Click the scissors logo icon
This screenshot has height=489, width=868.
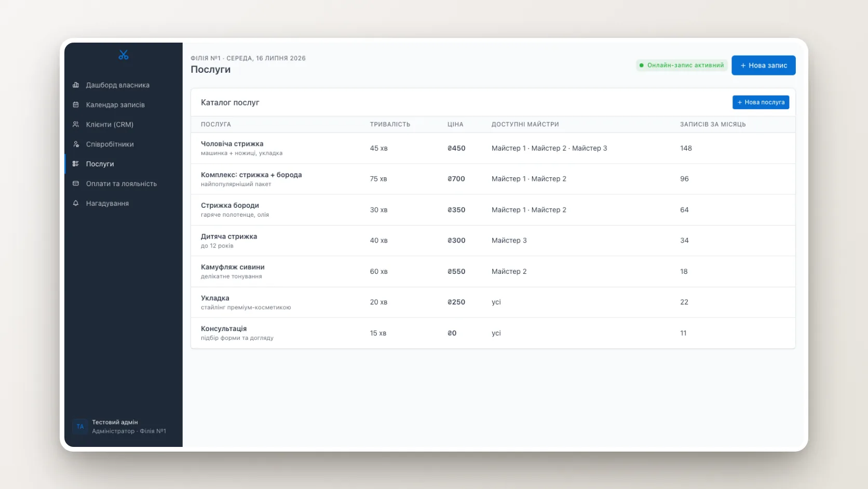click(x=124, y=55)
